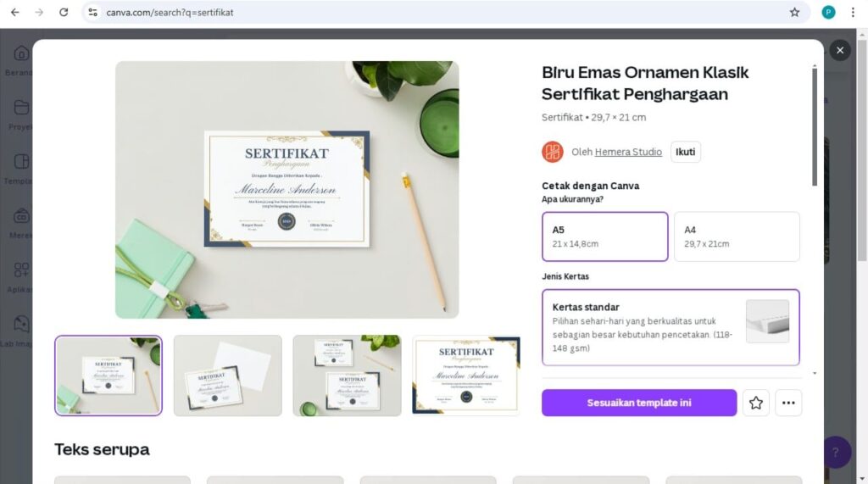Choose the Kertas standar paper type
868x484 pixels.
[670, 327]
